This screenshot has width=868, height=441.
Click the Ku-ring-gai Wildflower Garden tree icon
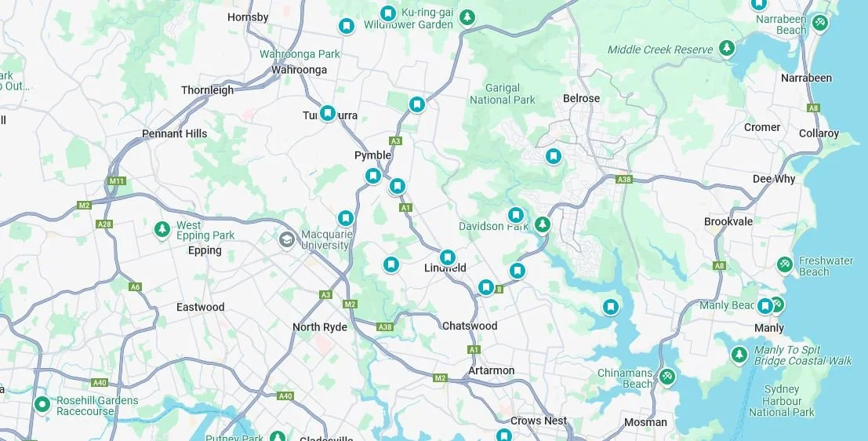coord(467,18)
